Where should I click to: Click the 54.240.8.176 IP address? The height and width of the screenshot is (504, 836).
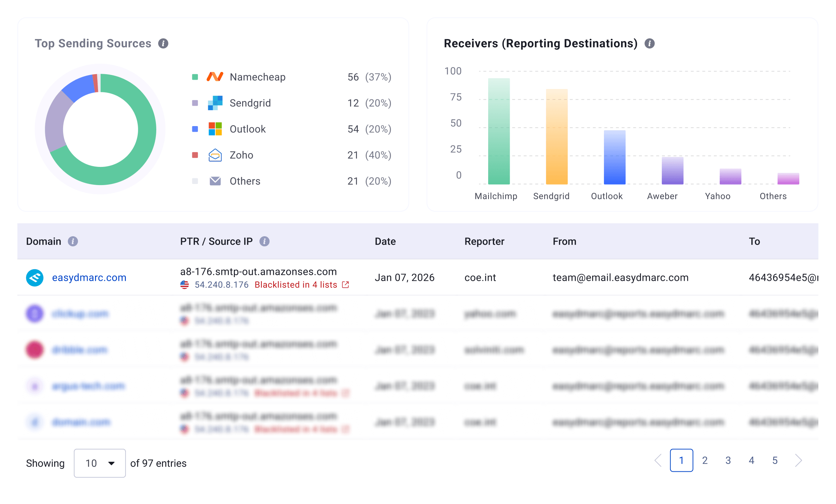click(x=222, y=285)
